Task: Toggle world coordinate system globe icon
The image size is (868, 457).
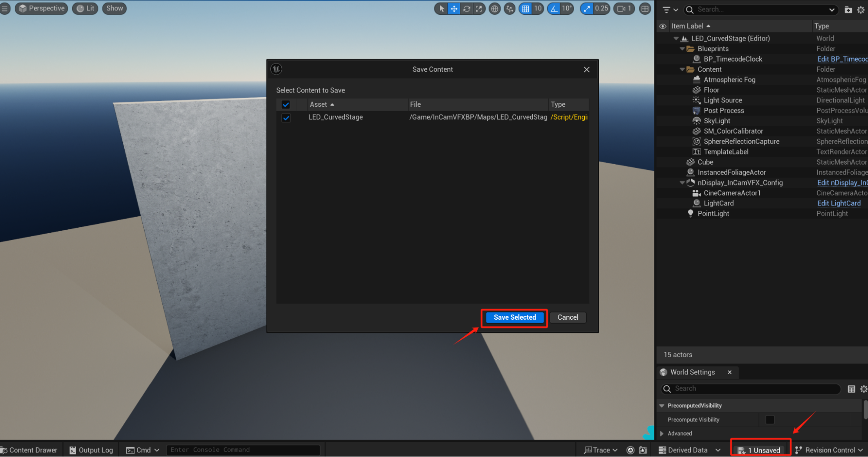Action: [x=495, y=9]
